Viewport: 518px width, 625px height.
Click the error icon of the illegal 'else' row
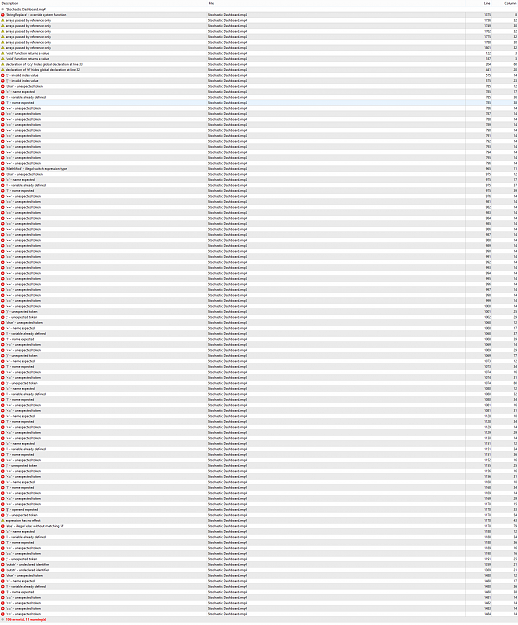[x=3, y=526]
